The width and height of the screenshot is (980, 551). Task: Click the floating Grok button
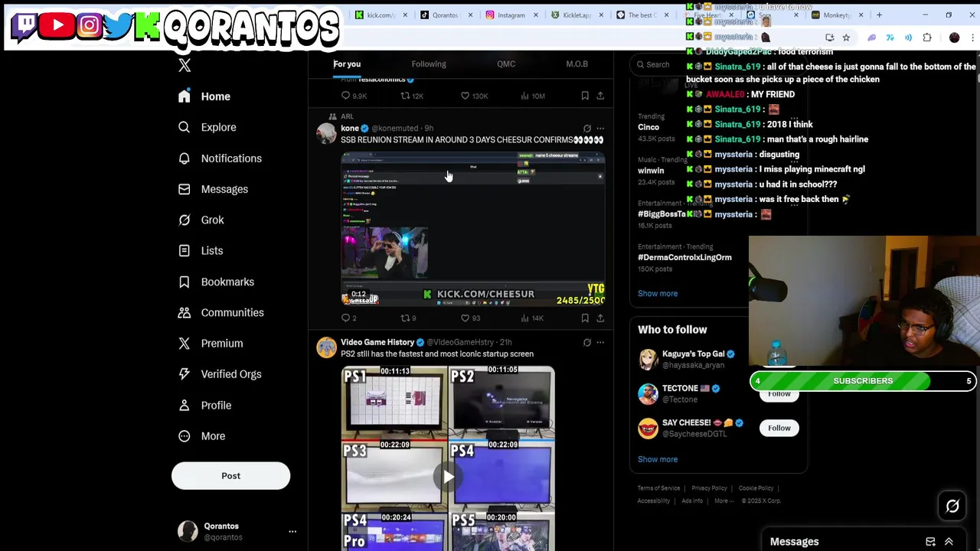point(952,507)
